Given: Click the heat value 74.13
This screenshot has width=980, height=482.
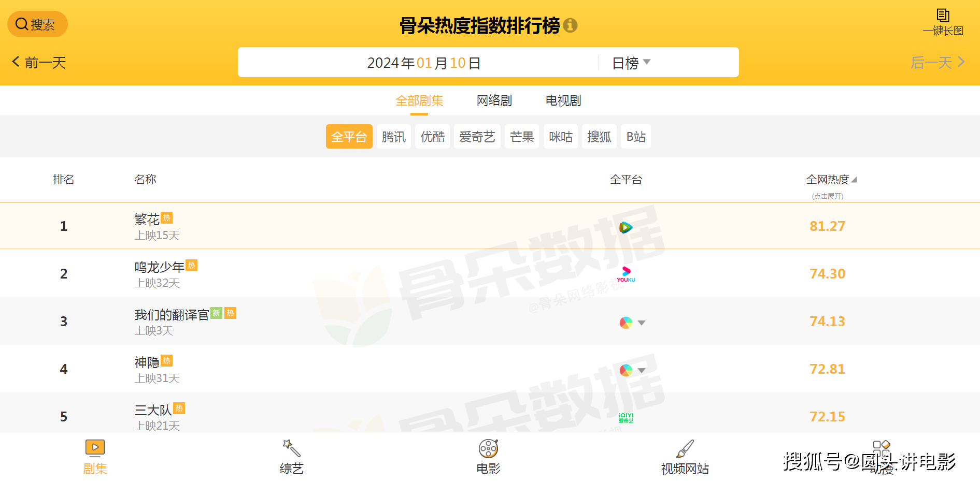Looking at the screenshot, I should pyautogui.click(x=827, y=322).
